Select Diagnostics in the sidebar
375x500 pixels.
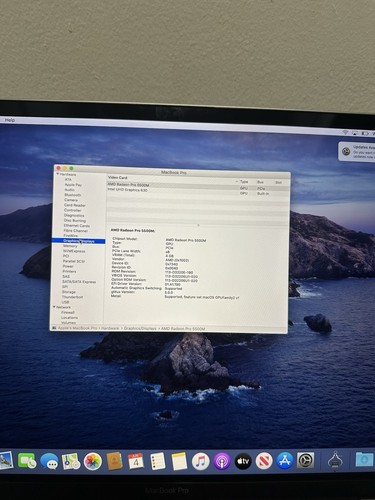click(x=74, y=215)
